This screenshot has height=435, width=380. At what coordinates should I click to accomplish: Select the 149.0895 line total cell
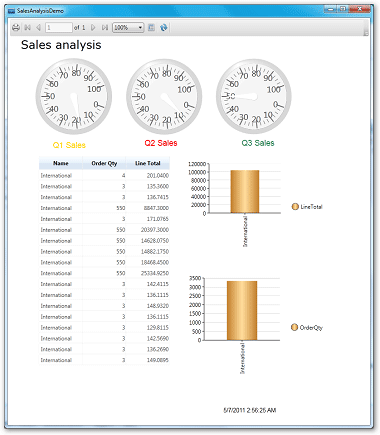148,360
